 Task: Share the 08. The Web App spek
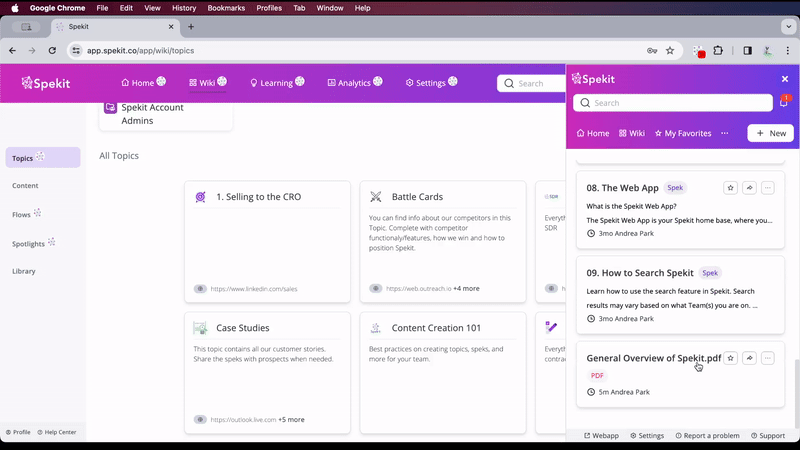tap(749, 188)
